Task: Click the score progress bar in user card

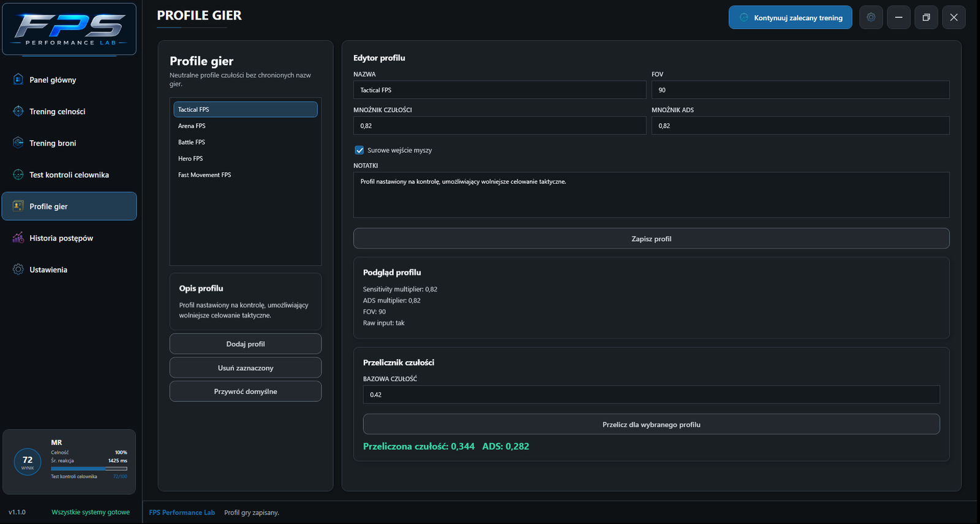Action: click(89, 469)
